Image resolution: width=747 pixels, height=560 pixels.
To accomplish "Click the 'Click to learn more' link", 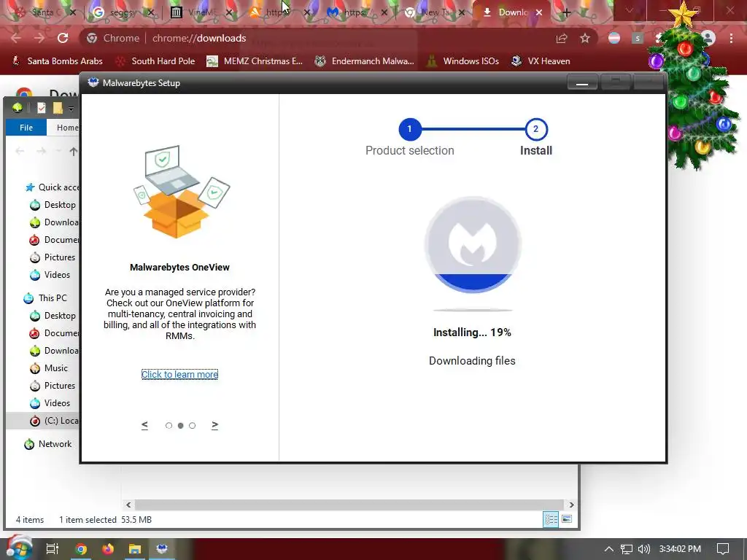I will pos(179,374).
